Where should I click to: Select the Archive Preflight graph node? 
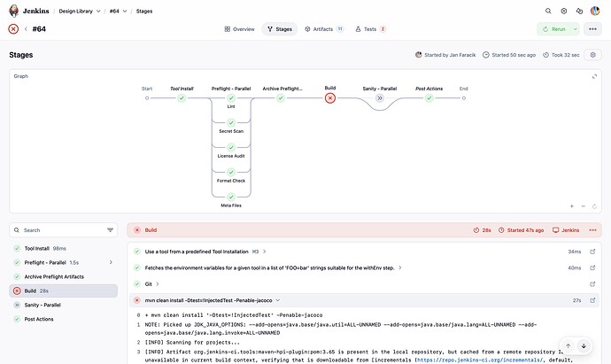(x=281, y=98)
